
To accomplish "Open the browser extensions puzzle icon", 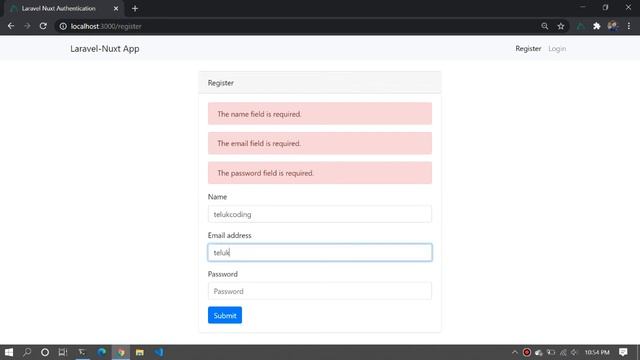I will tap(596, 26).
